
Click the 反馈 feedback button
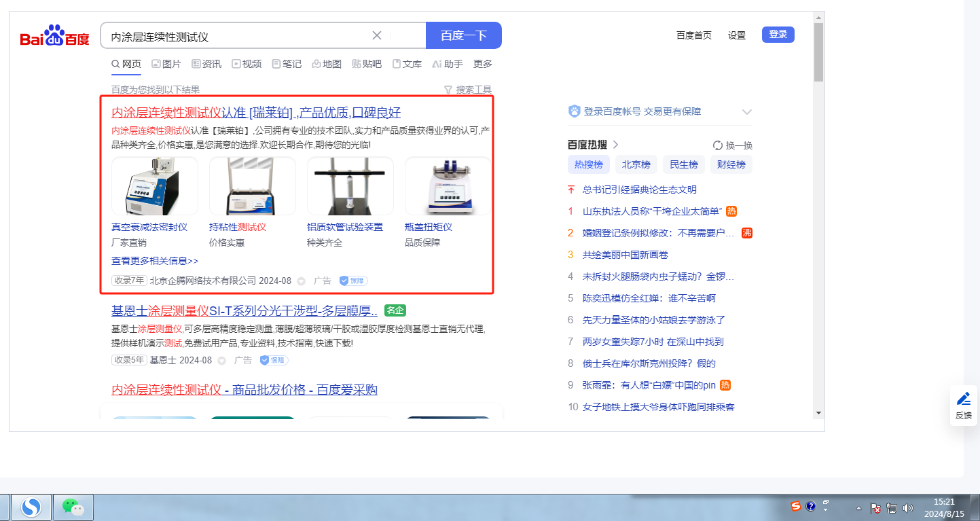click(963, 406)
